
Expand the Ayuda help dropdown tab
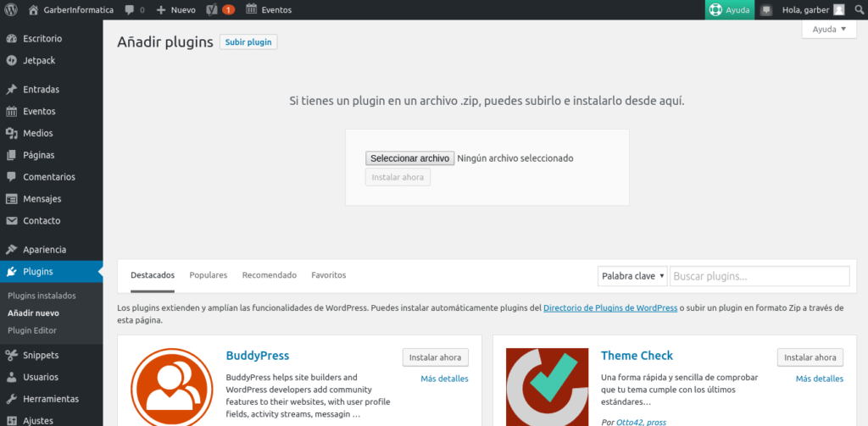(x=829, y=30)
